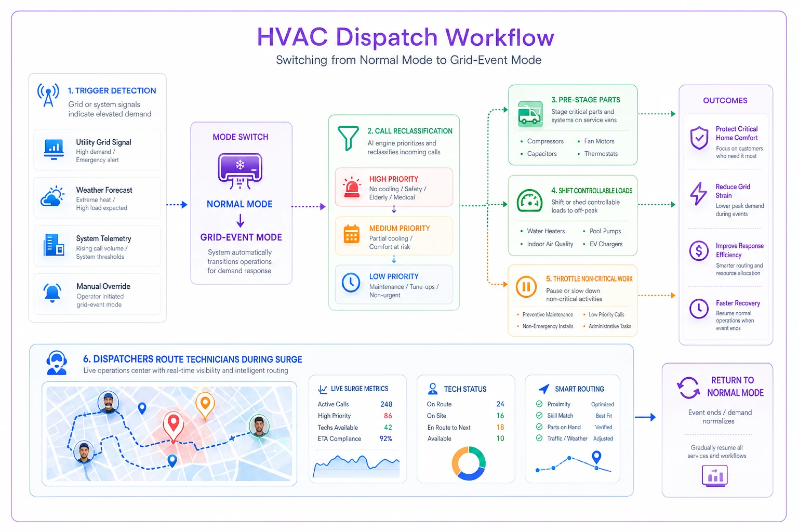798x532 pixels.
Task: Click the Call Reclassification funnel icon
Action: [x=348, y=138]
